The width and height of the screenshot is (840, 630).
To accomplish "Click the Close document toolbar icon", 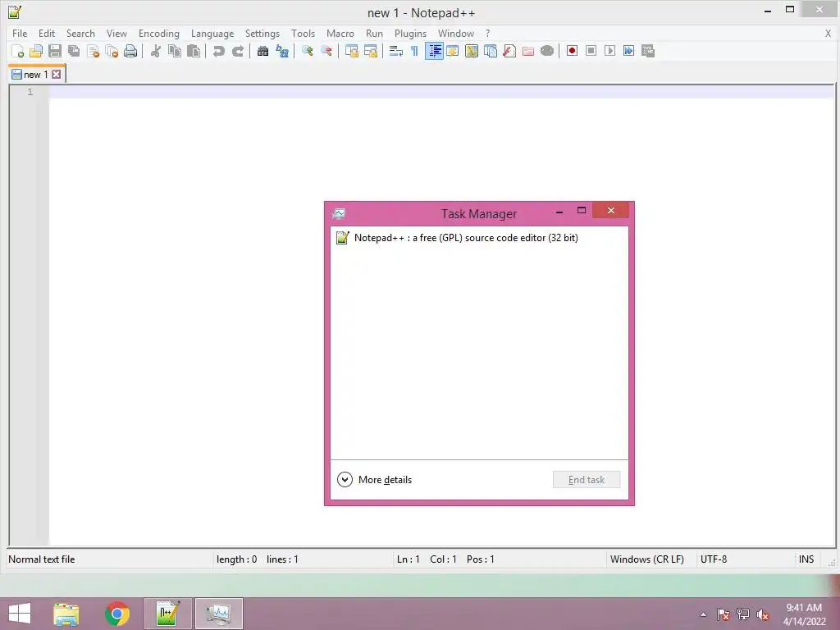I will (x=93, y=51).
